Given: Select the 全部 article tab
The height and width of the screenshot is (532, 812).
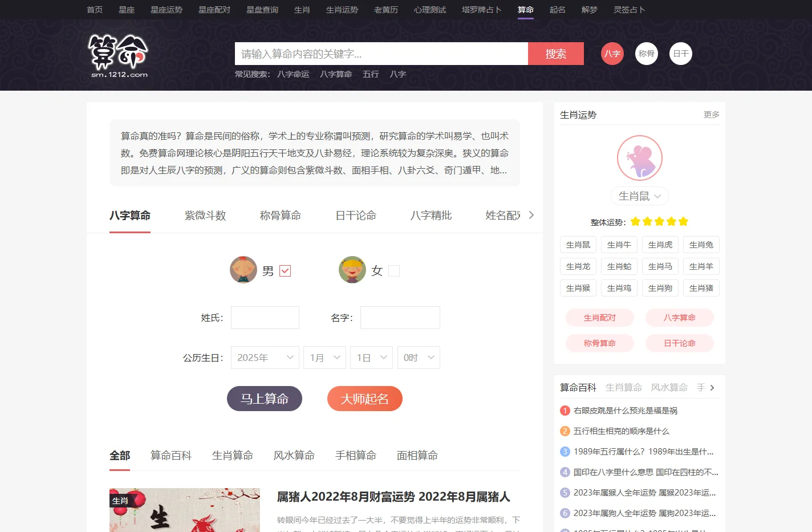Looking at the screenshot, I should point(120,456).
